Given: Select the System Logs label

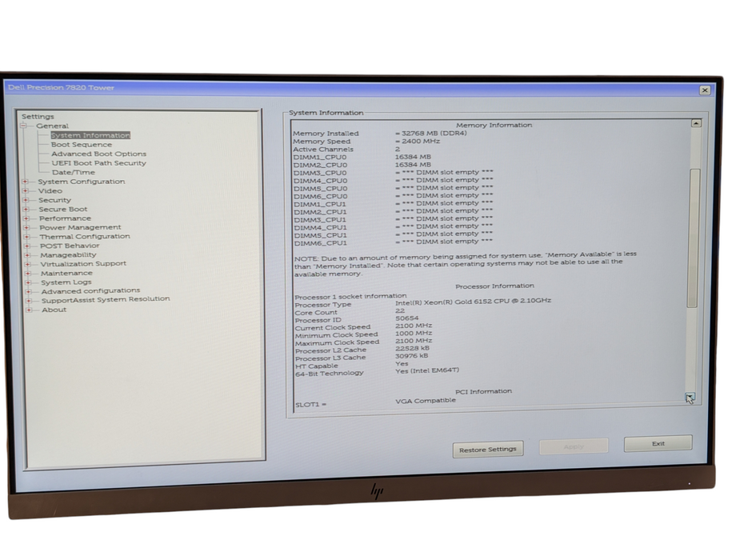Looking at the screenshot, I should click(x=66, y=282).
